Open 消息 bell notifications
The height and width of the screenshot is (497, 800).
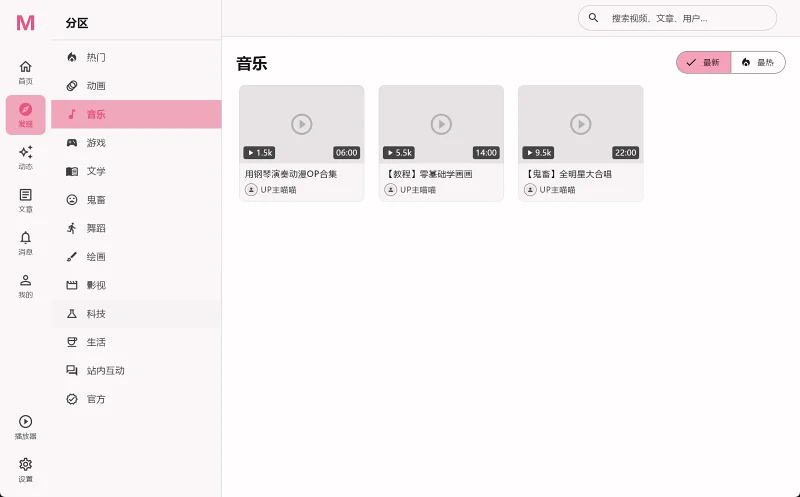26,237
